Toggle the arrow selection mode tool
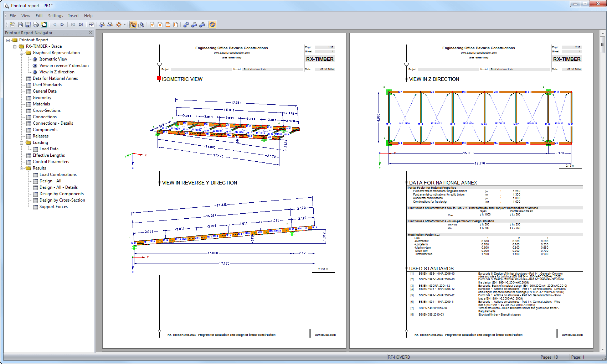 click(141, 25)
